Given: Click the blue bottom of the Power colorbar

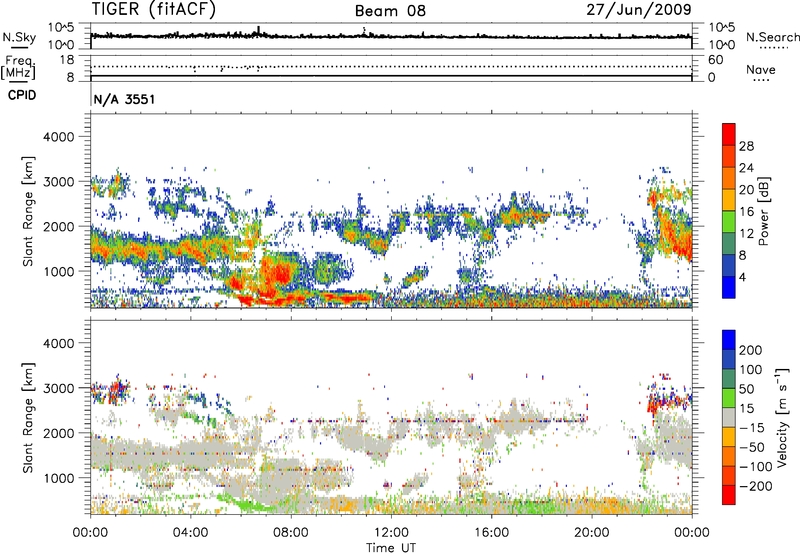Looking at the screenshot, I should (x=729, y=287).
